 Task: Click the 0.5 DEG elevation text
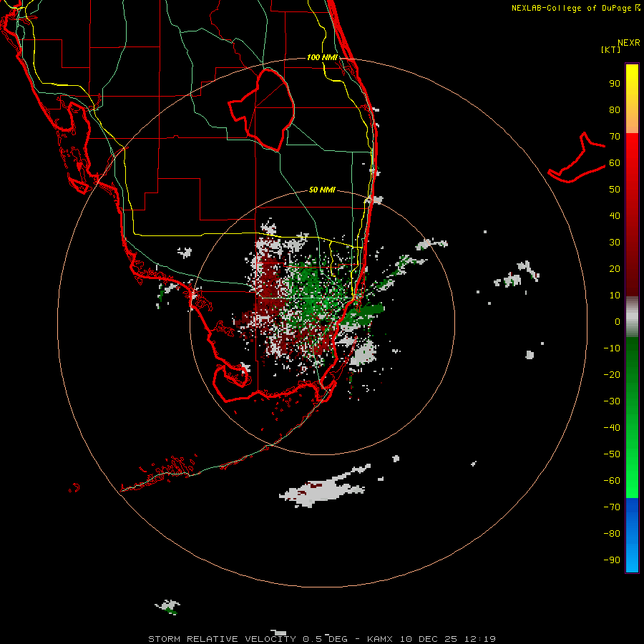point(326,639)
